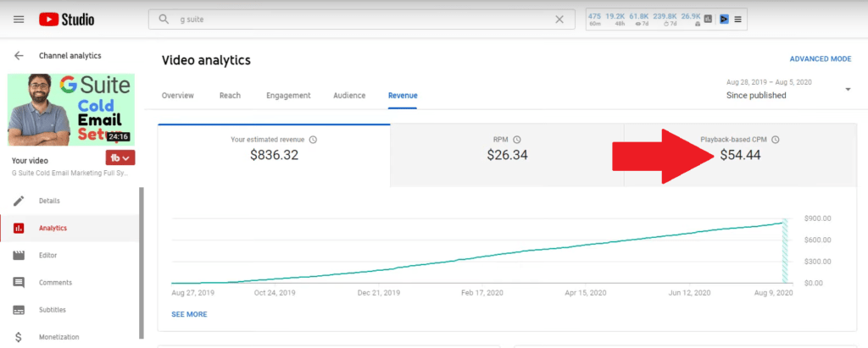
Task: Open the Comments icon in sidebar
Action: tap(19, 282)
